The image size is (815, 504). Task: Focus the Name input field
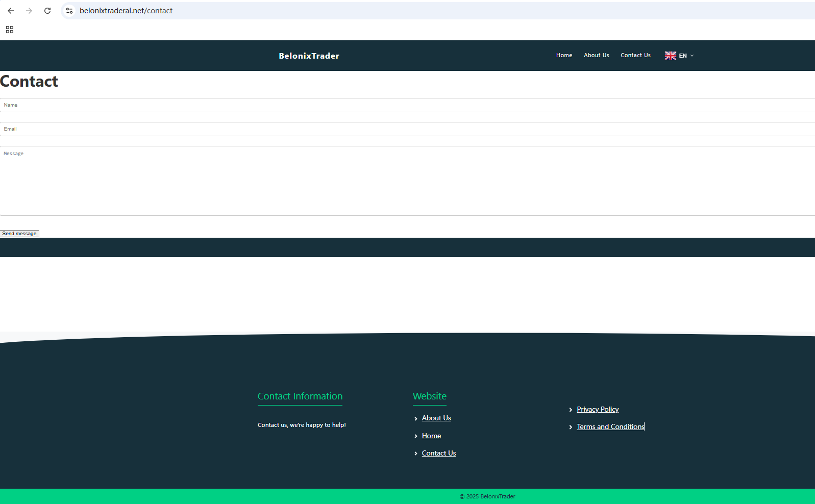(x=407, y=105)
